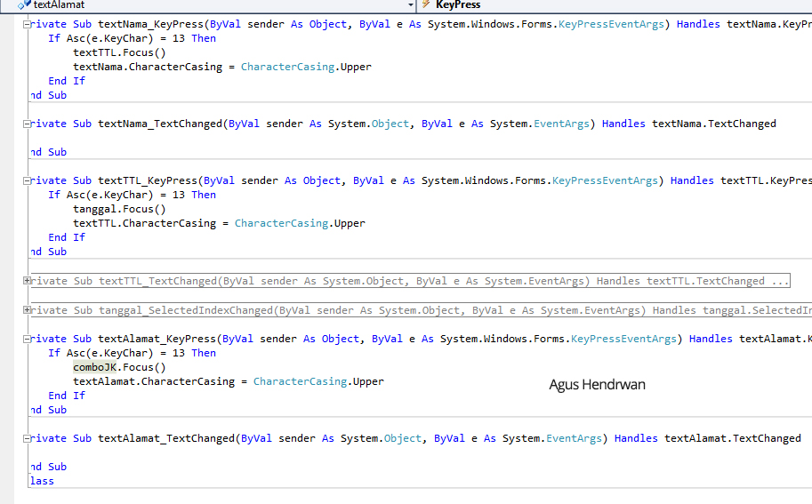Screen dimensions: 812x504
Task: Click 'End If' in the textAlamat_KeyPress block
Action: 67,396
